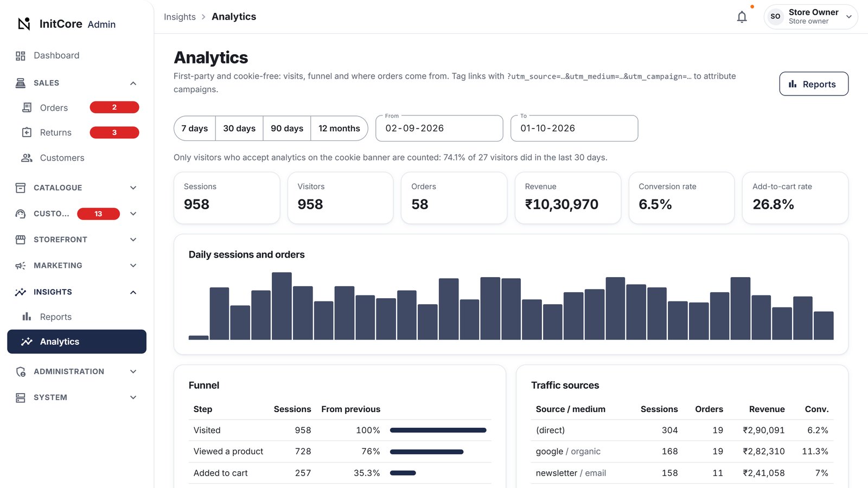Click the Storefront shop icon
Screen dimensions: 868x488
21,240
